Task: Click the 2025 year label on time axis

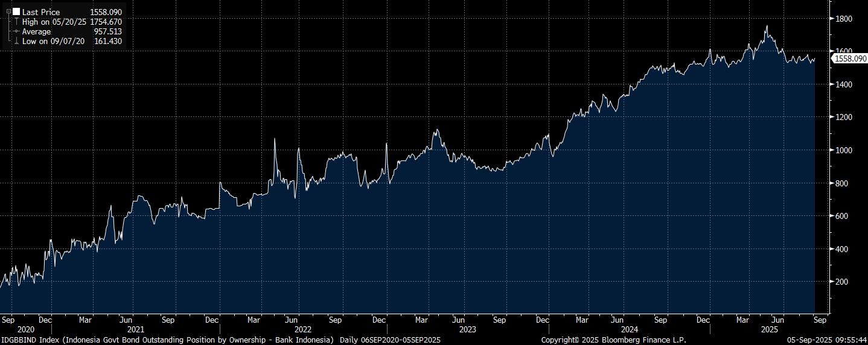Action: point(769,329)
